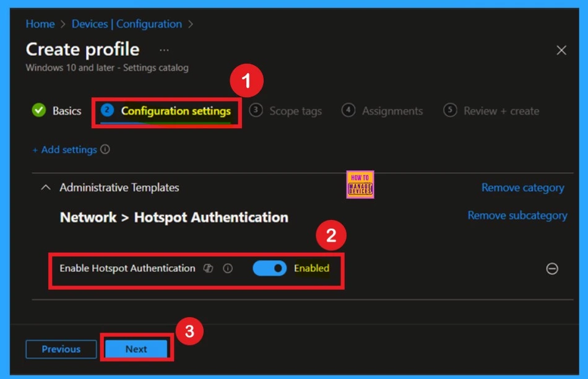Click Remove subcategory link

click(x=517, y=216)
